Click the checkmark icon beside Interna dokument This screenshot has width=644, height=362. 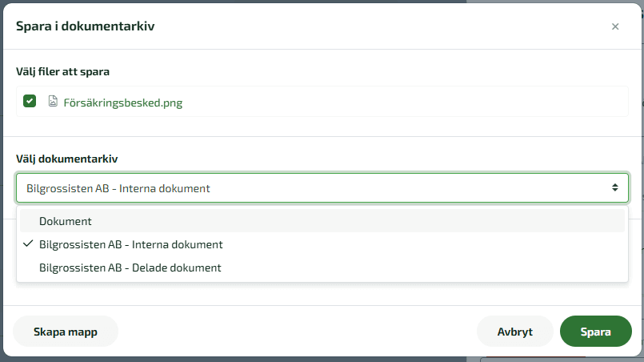(28, 244)
